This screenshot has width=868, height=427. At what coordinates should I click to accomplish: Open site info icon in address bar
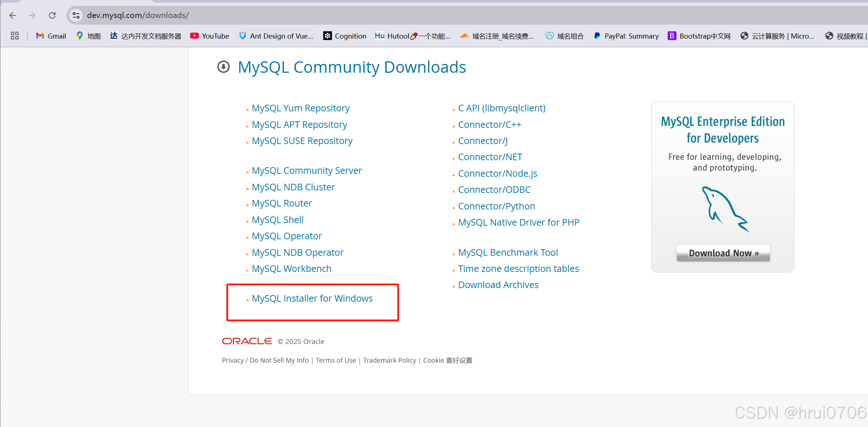click(76, 15)
